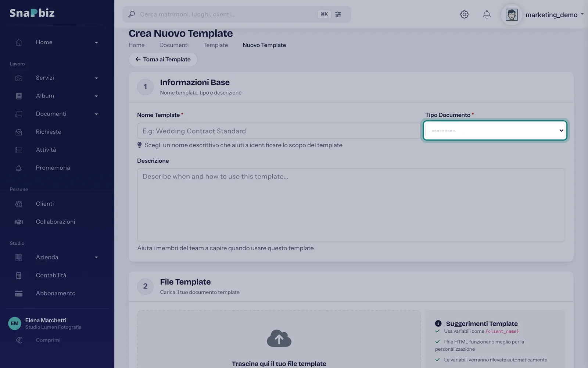Click Comprimi to collapse sidebar
The image size is (588, 368).
(x=48, y=340)
